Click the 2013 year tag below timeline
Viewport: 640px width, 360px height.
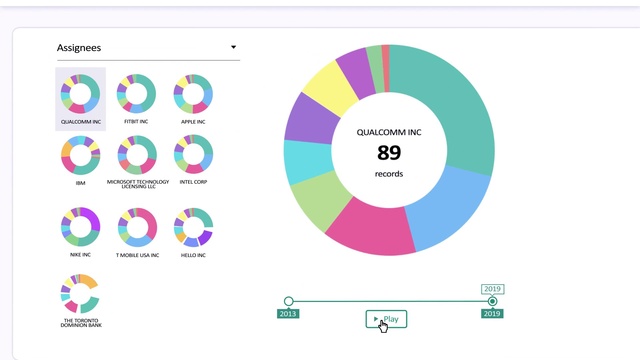click(288, 313)
